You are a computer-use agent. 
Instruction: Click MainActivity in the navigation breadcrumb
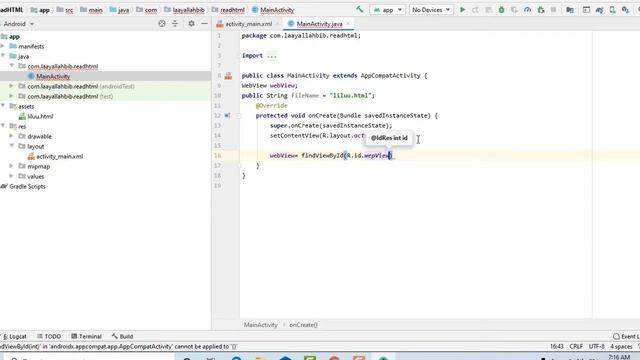click(273, 10)
